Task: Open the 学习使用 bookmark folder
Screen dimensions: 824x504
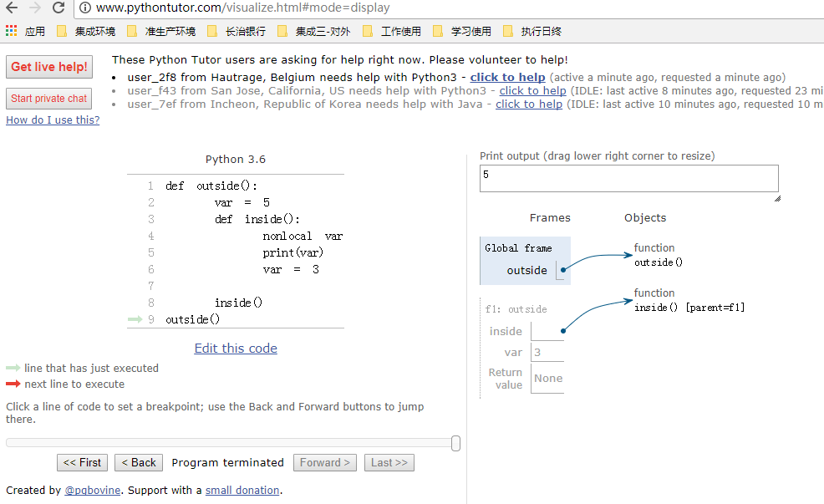Action: click(461, 32)
